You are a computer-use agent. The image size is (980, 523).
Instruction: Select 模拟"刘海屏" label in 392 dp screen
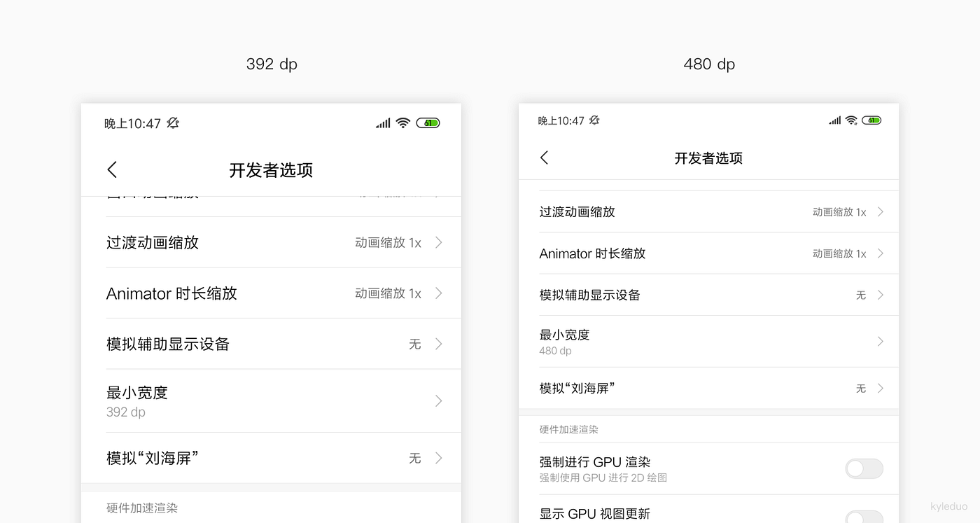coord(153,458)
